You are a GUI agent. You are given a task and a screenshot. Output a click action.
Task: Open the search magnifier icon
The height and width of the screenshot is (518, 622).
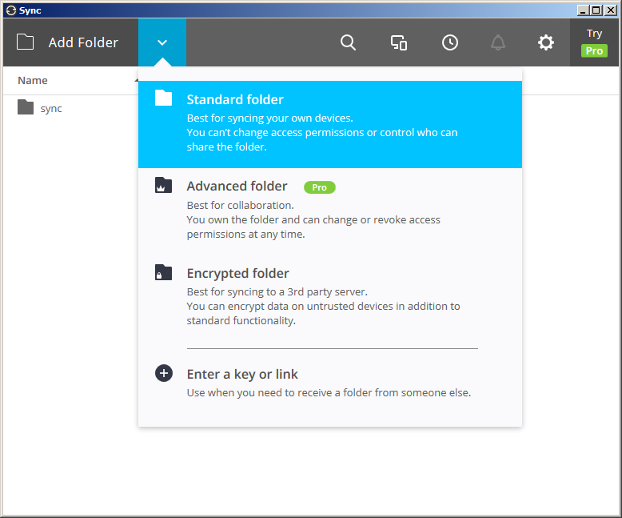(x=348, y=42)
